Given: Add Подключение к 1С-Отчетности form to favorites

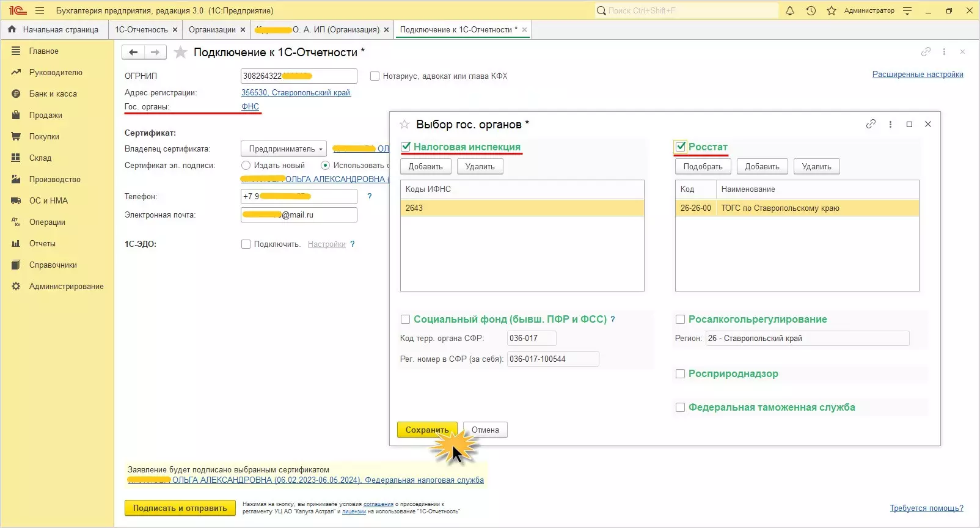Looking at the screenshot, I should [x=180, y=53].
